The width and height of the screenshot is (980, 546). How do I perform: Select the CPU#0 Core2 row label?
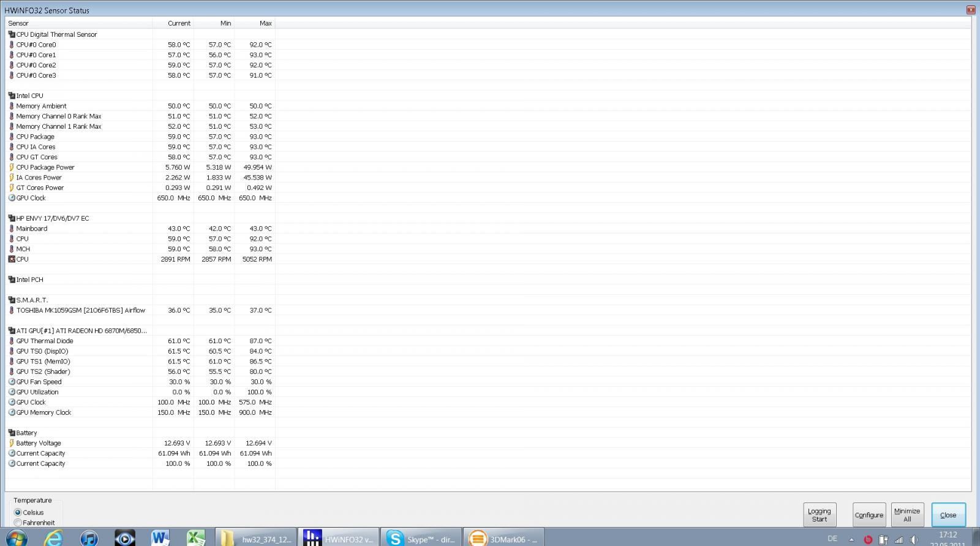[x=36, y=65]
